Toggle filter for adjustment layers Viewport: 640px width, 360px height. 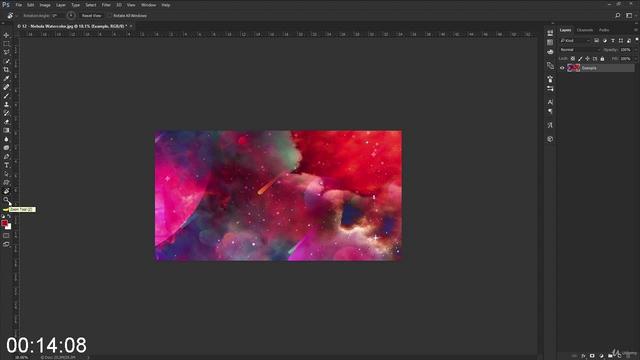coord(604,40)
